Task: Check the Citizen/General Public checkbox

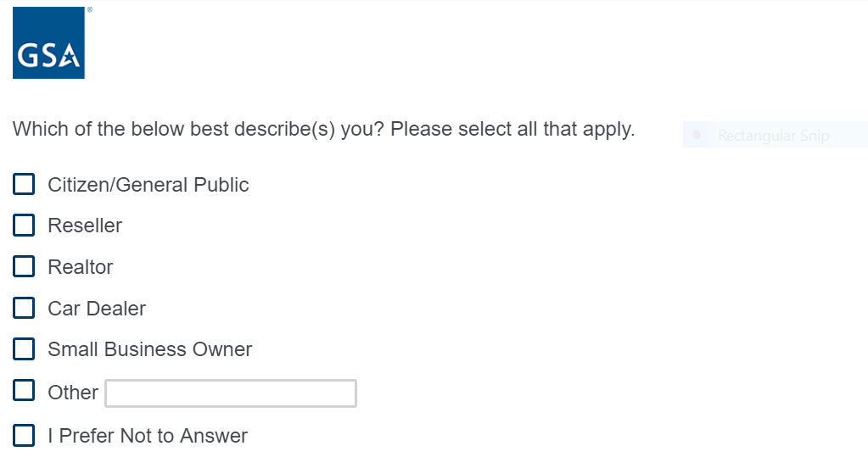Action: (x=24, y=184)
